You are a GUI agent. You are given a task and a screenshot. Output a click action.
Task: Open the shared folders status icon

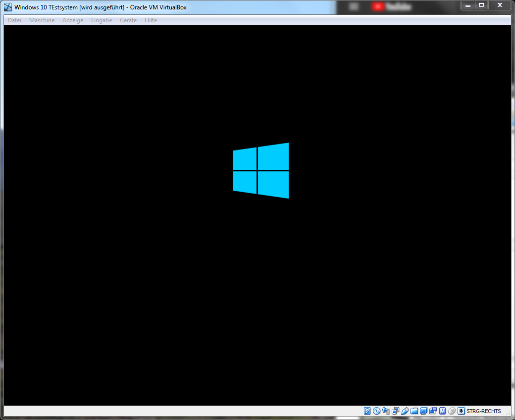pos(414,411)
